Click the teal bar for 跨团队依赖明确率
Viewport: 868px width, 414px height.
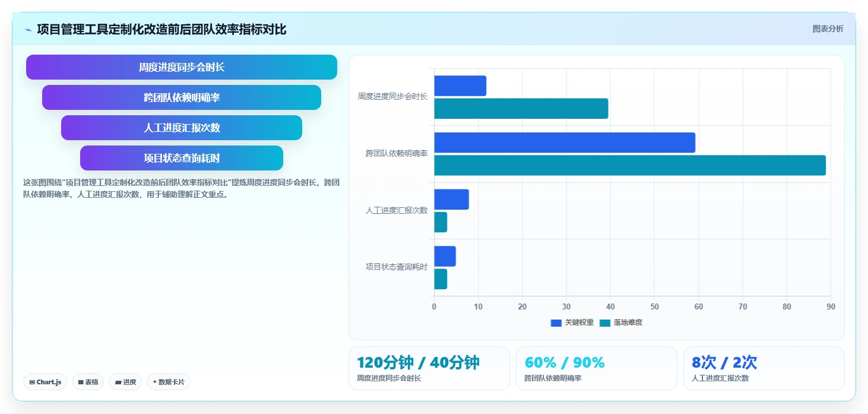pyautogui.click(x=630, y=165)
